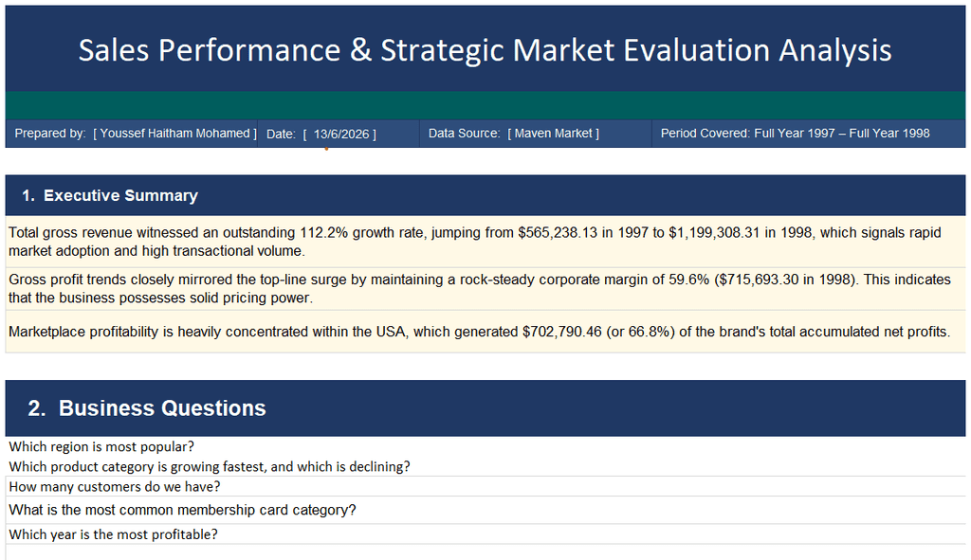Click the 112.2% growth rate paragraph

(x=485, y=242)
